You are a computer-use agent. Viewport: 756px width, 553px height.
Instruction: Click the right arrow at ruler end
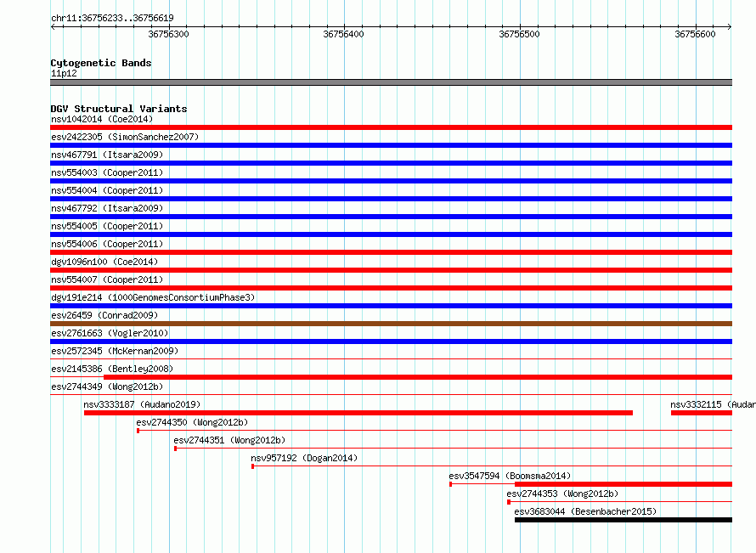pyautogui.click(x=730, y=26)
